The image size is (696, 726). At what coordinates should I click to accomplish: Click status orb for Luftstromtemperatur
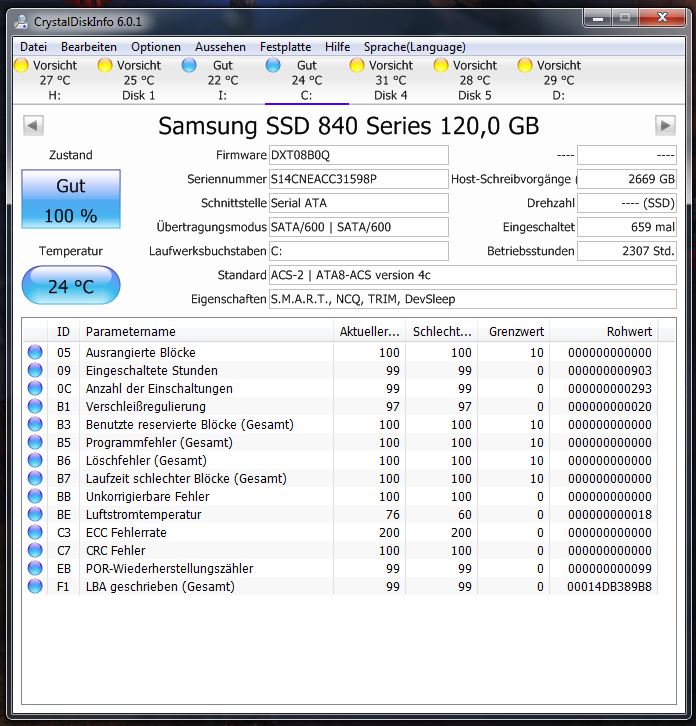[x=35, y=514]
